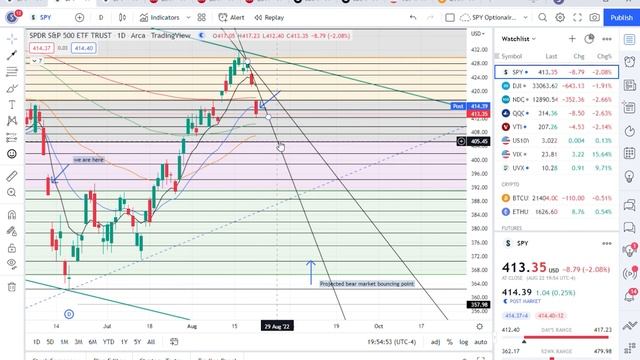Expand the favorite indicators dropdown arrow
Screen dimensions: 640x360
pyautogui.click(x=188, y=18)
